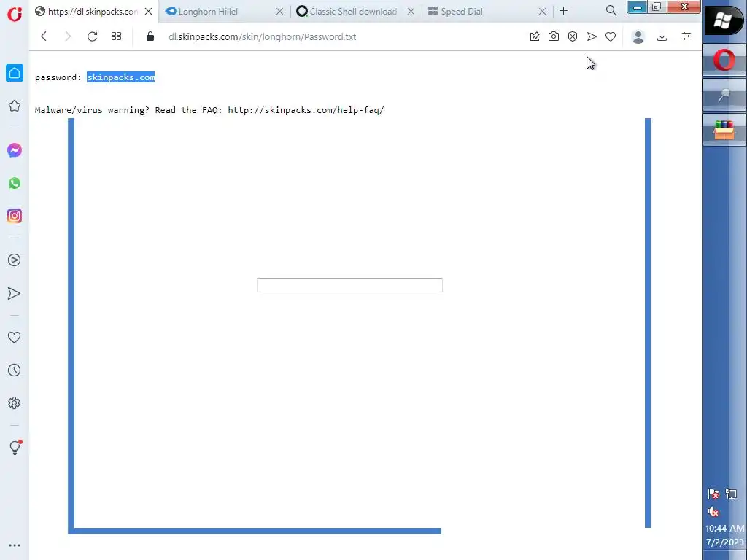Search open tabs with magnifier icon

pos(611,10)
